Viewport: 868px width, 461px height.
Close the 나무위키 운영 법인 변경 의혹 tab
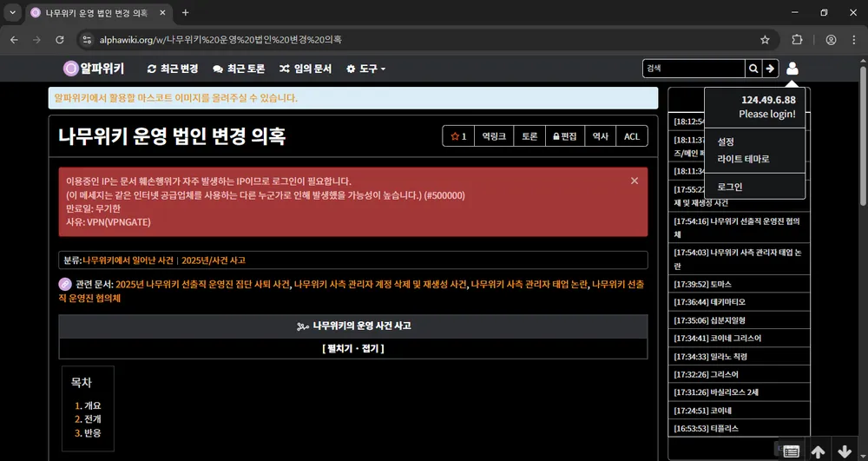[163, 13]
